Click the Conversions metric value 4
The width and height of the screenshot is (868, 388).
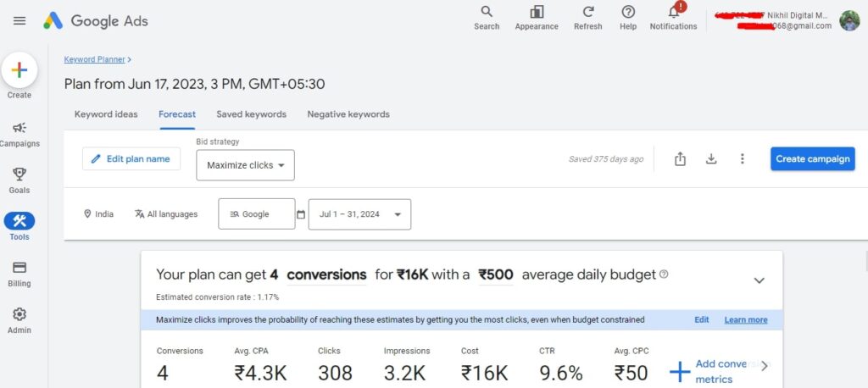pos(162,373)
